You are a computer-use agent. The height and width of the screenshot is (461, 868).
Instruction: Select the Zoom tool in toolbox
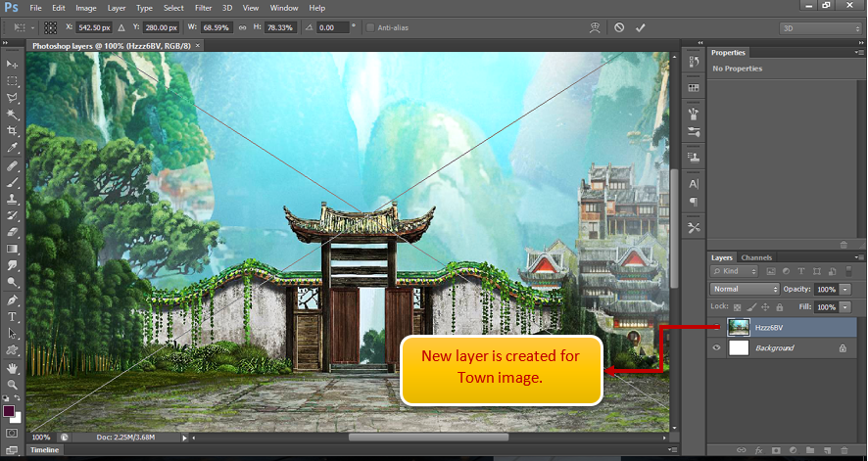tap(12, 385)
